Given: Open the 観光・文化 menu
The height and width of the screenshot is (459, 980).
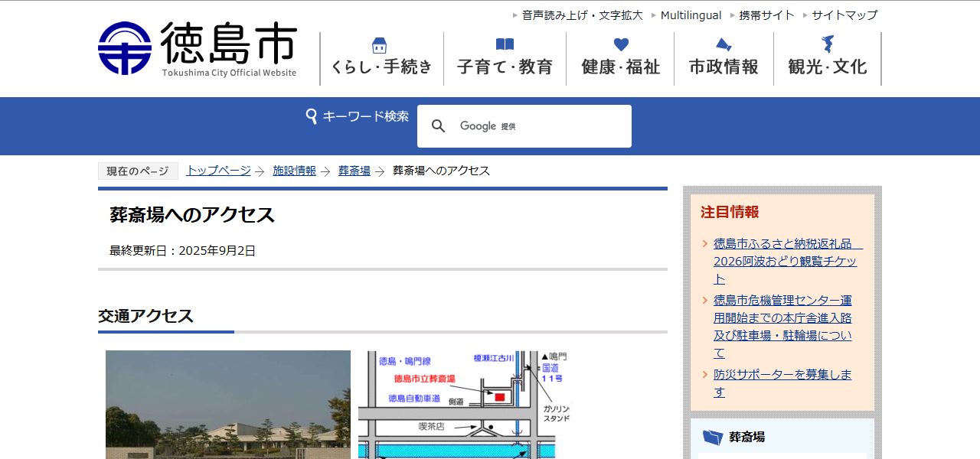Looking at the screenshot, I should [827, 59].
